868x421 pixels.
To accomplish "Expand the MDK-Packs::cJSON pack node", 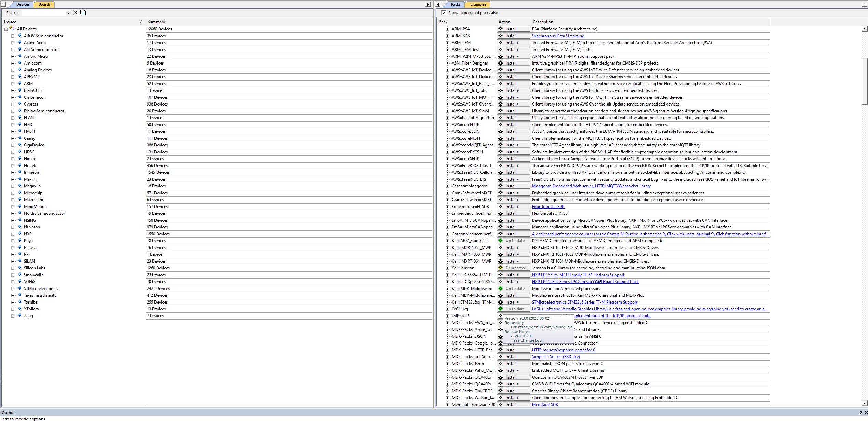I will (447, 336).
